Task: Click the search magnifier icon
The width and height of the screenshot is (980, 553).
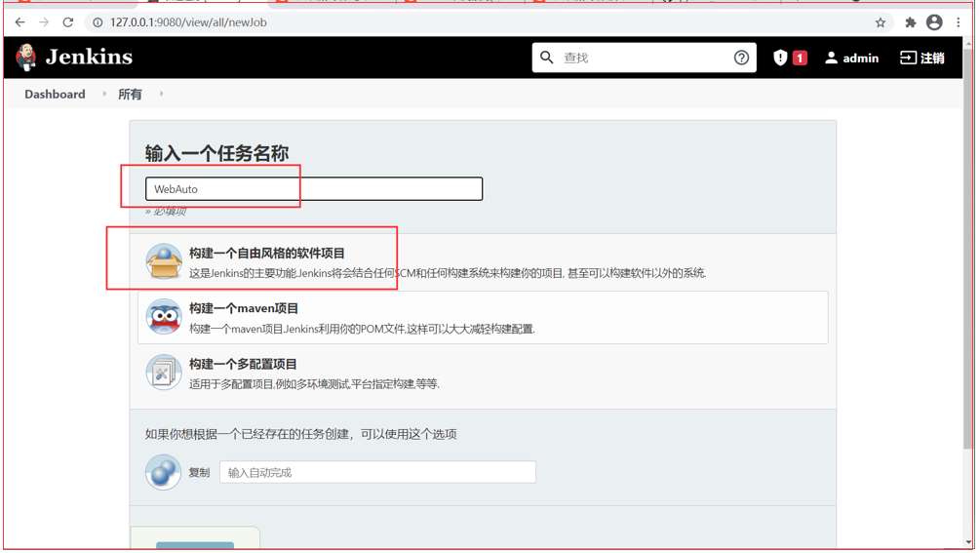Action: [x=546, y=58]
